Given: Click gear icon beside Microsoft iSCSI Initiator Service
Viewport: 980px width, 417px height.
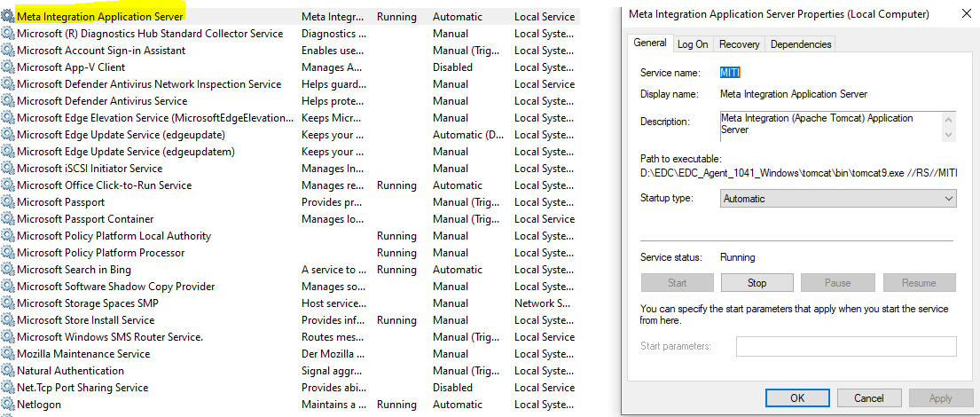Looking at the screenshot, I should [7, 169].
